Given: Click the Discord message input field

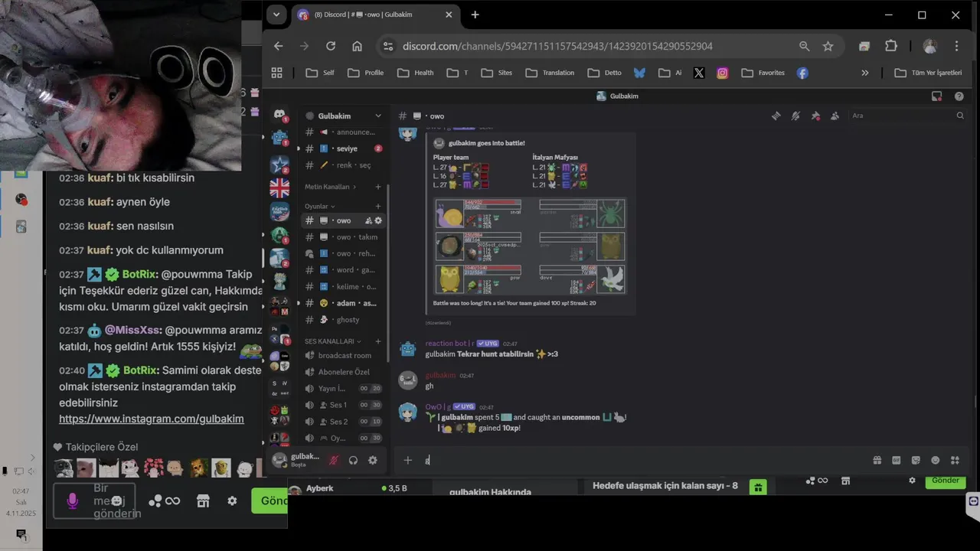Looking at the screenshot, I should pyautogui.click(x=643, y=460).
